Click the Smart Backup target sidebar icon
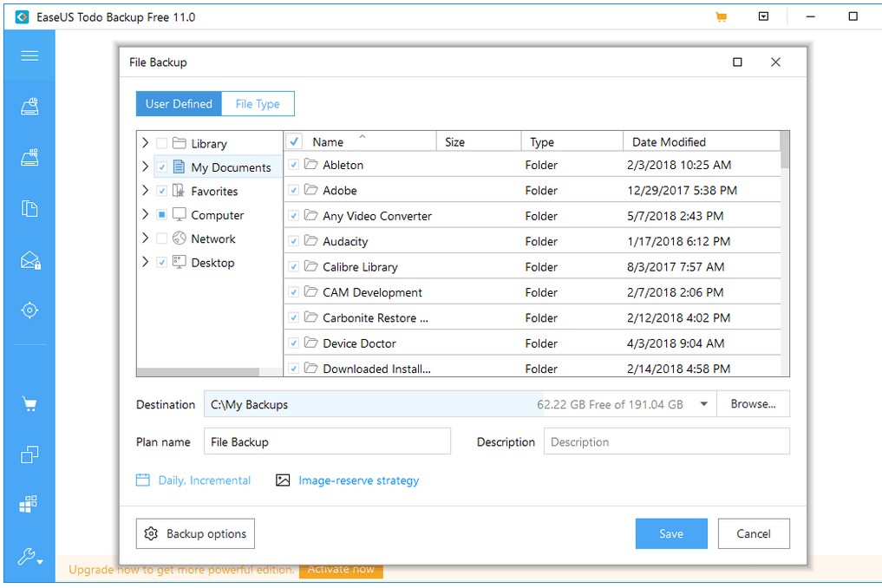Screen dimensions: 882x588 click(x=29, y=310)
